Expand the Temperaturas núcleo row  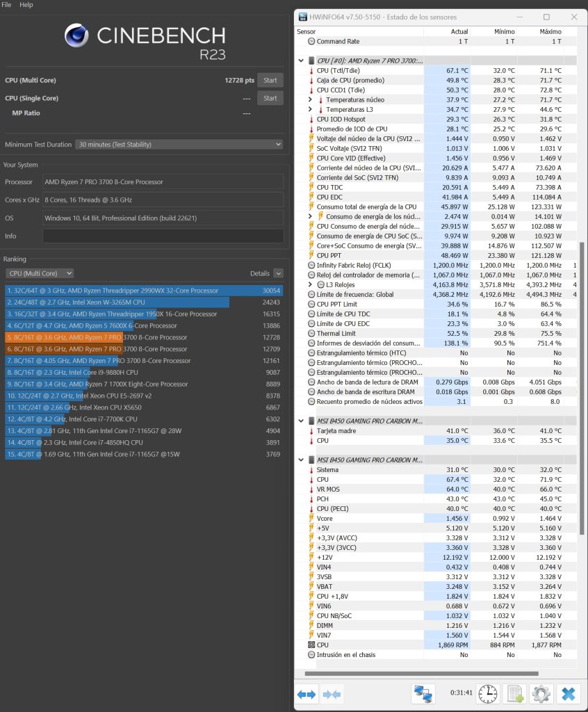[x=310, y=99]
